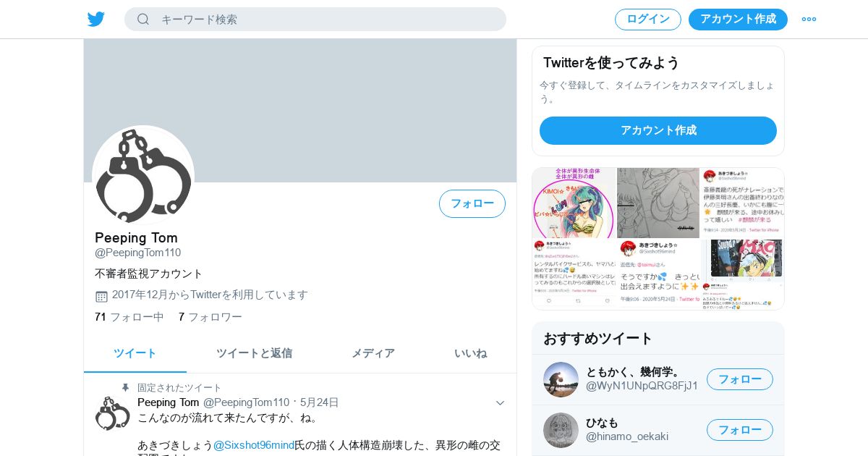The height and width of the screenshot is (456, 868).
Task: Follow Peeping Tom with フォロー button
Action: pyautogui.click(x=472, y=203)
